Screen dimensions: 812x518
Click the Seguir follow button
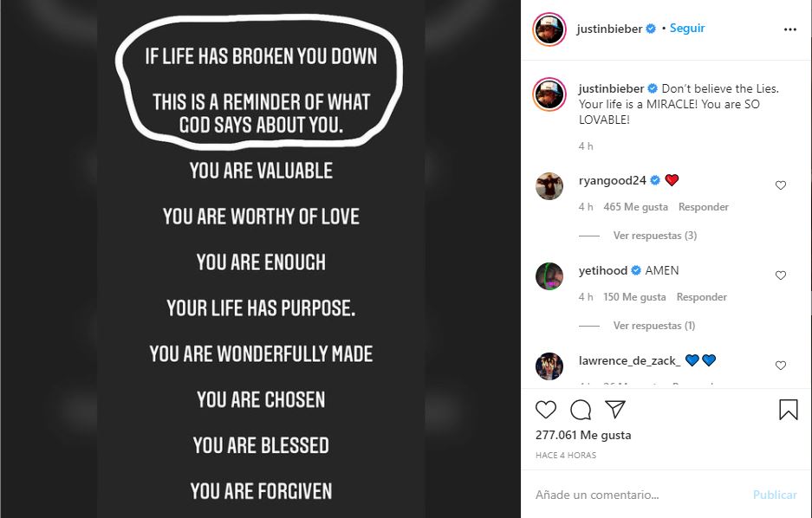pyautogui.click(x=687, y=29)
